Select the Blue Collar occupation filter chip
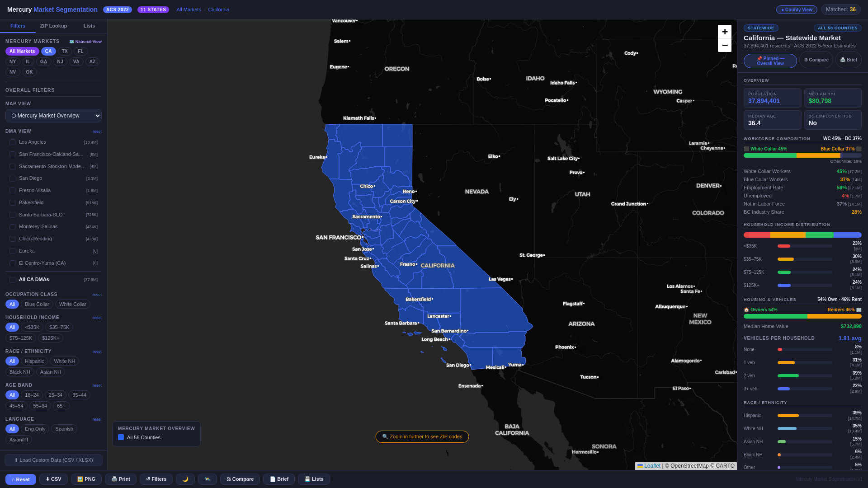 pyautogui.click(x=37, y=305)
